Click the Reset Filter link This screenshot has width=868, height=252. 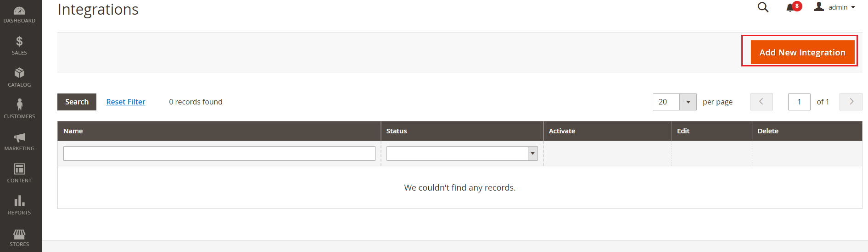point(126,102)
